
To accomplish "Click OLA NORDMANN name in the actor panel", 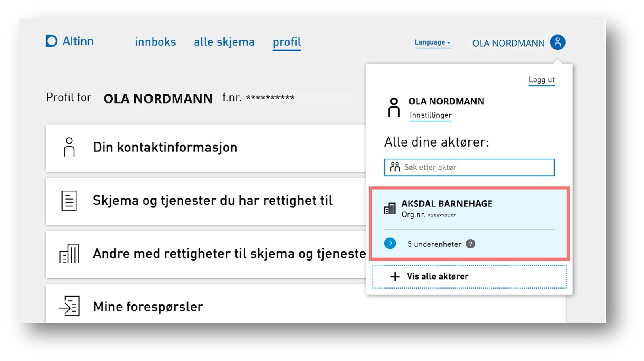I will pos(446,101).
